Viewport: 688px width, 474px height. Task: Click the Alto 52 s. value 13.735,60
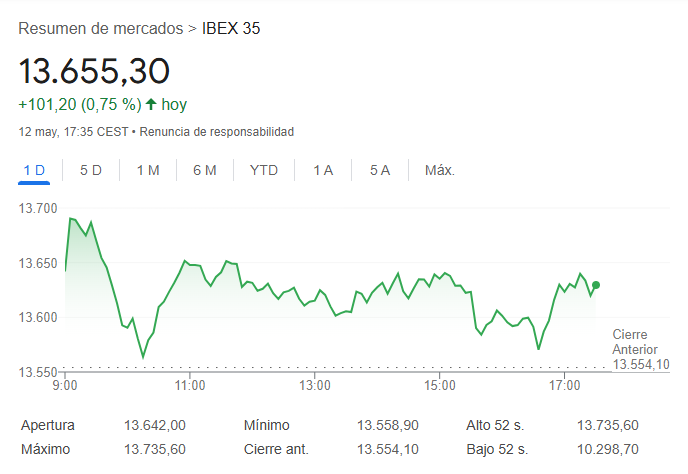608,425
